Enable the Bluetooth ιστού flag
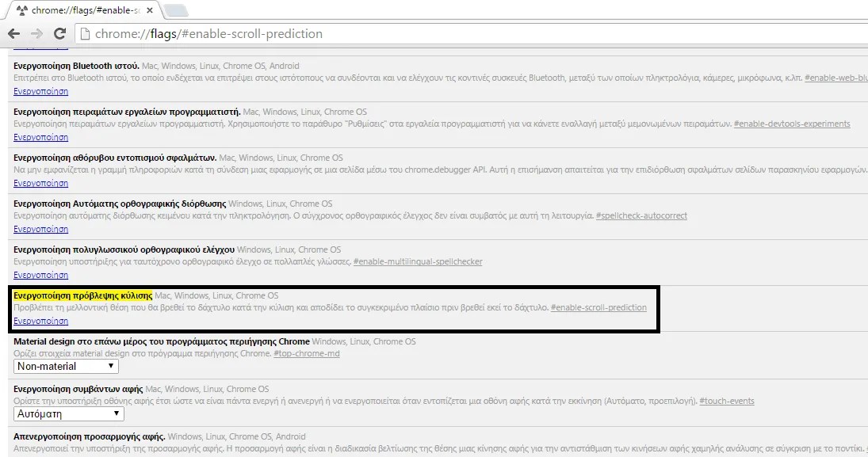The height and width of the screenshot is (457, 868). click(x=41, y=91)
